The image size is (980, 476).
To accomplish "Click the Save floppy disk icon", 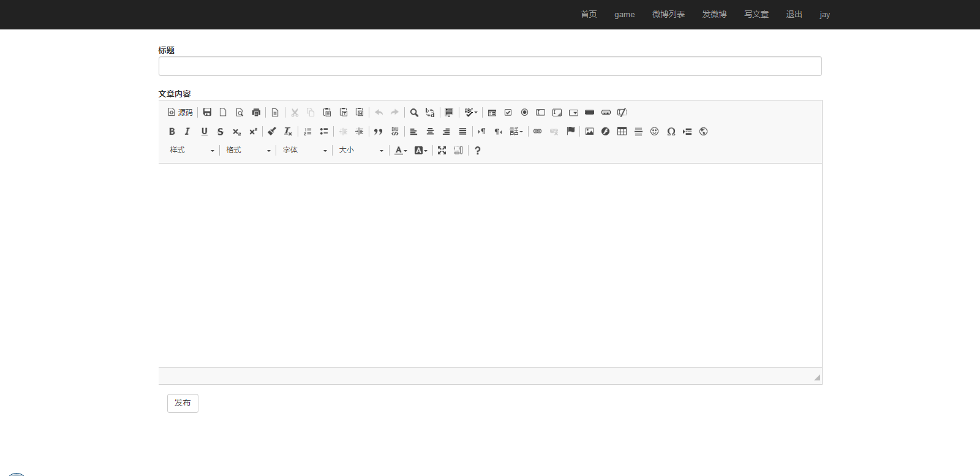I will tap(207, 113).
